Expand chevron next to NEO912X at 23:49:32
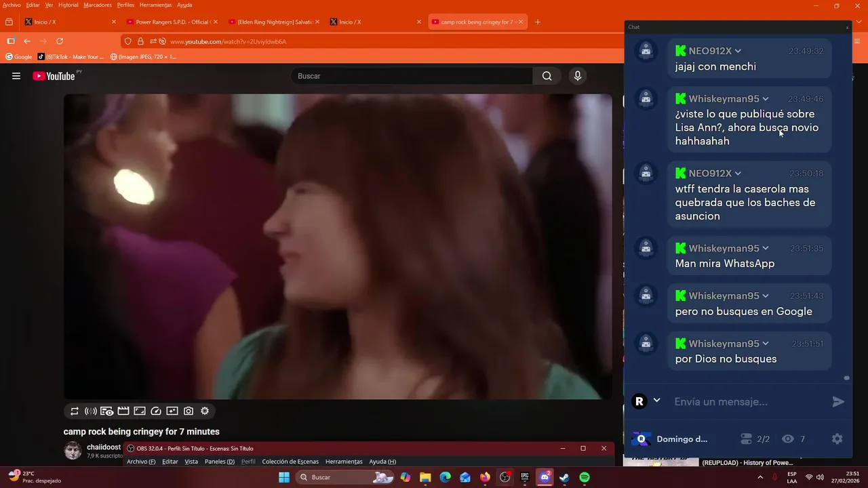 pos(738,51)
